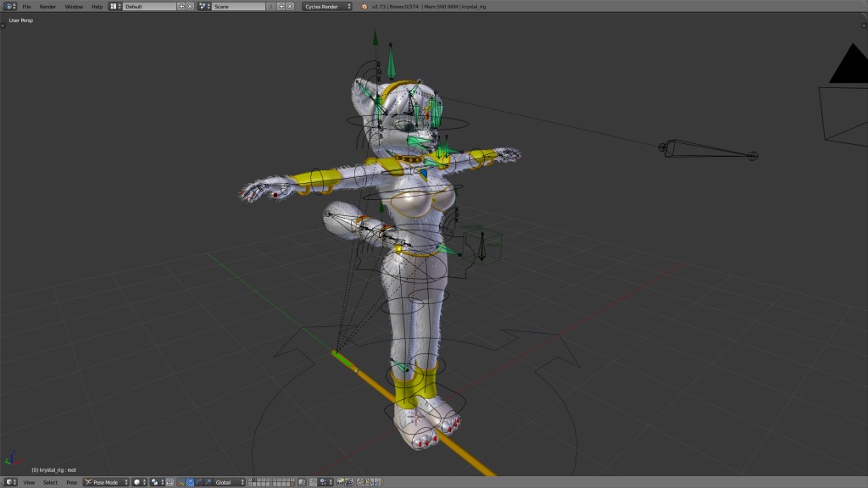The width and height of the screenshot is (868, 488).
Task: Open the Pose menu in viewport header
Action: click(71, 482)
